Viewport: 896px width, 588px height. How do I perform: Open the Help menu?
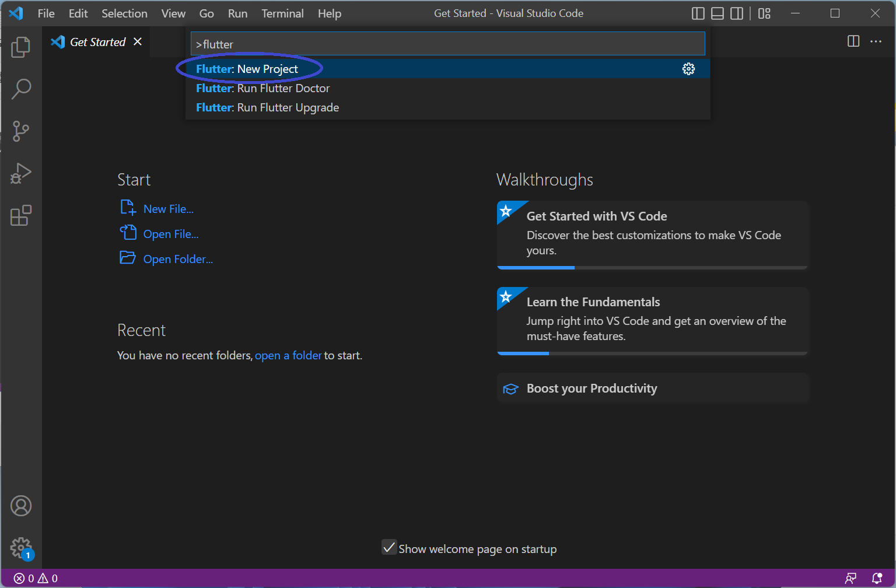(330, 13)
